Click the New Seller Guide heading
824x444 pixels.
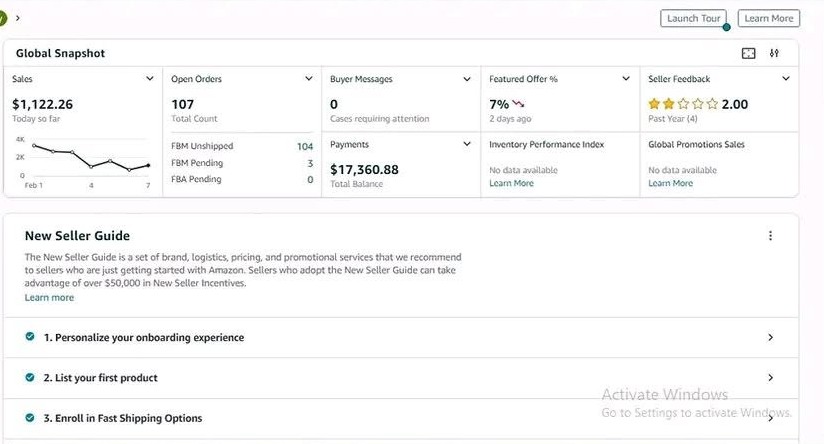[x=77, y=236]
